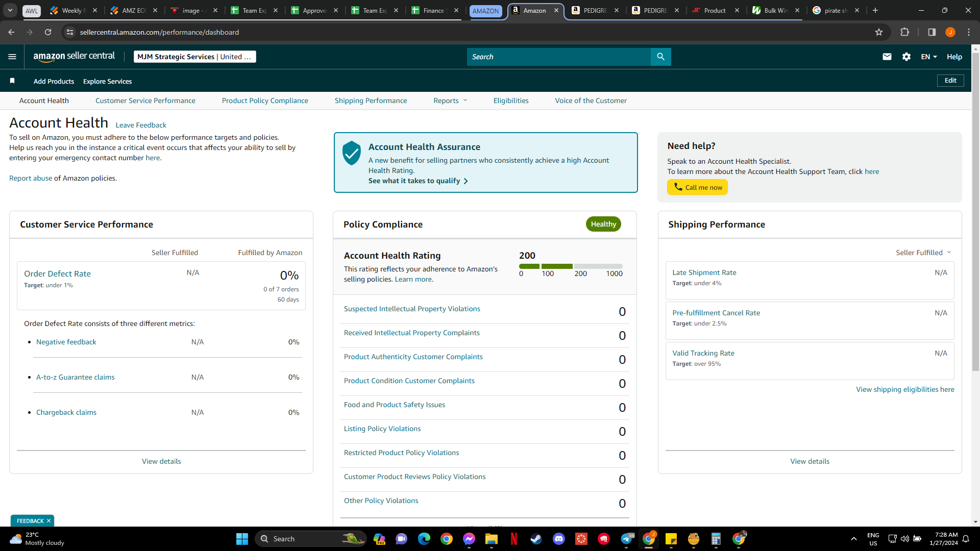
Task: Open Add Products link
Action: (x=54, y=81)
